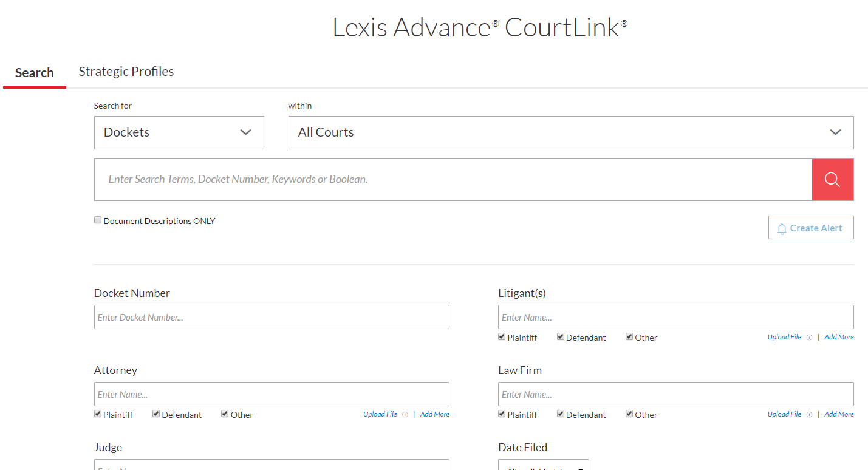Click Add More link under Law Firm

point(839,414)
